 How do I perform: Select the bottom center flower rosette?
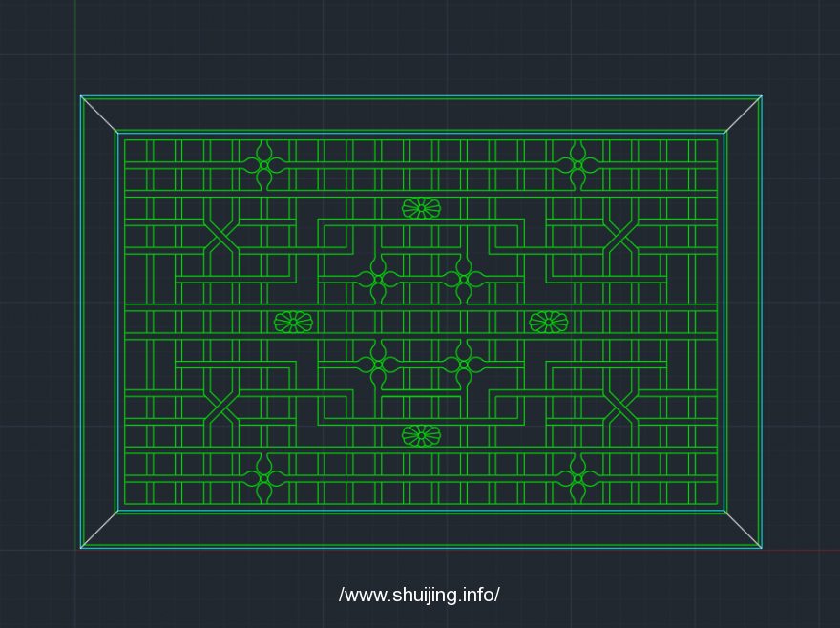(421, 436)
